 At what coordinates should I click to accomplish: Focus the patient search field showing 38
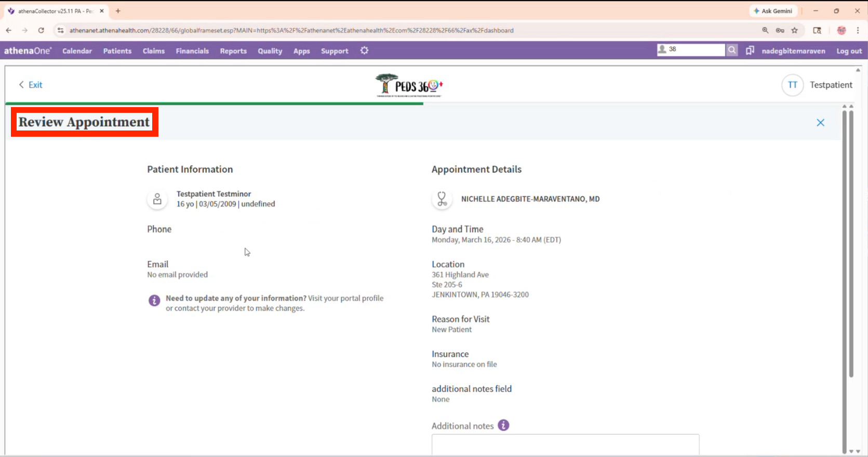tap(691, 49)
